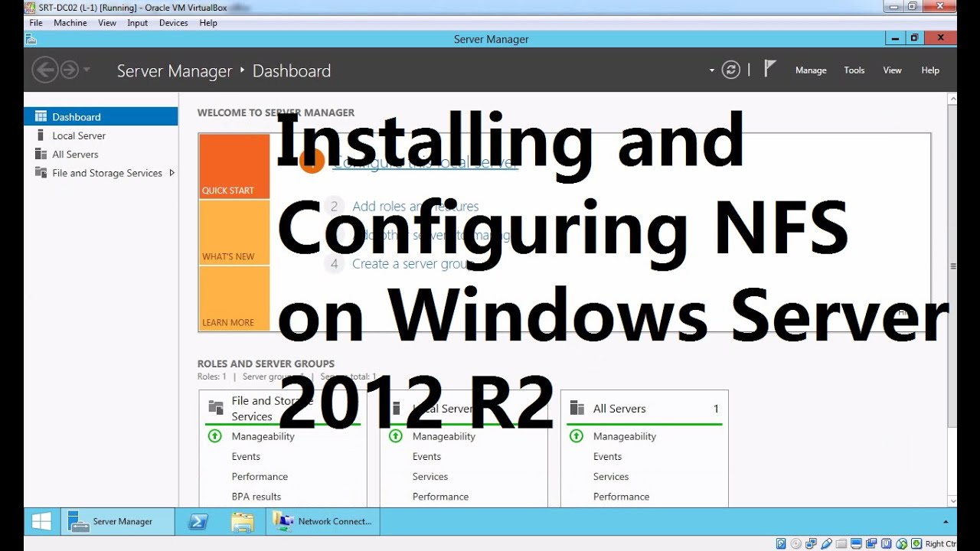Click Server Manager window title bar icon
The width and height of the screenshot is (980, 551).
coord(31,38)
